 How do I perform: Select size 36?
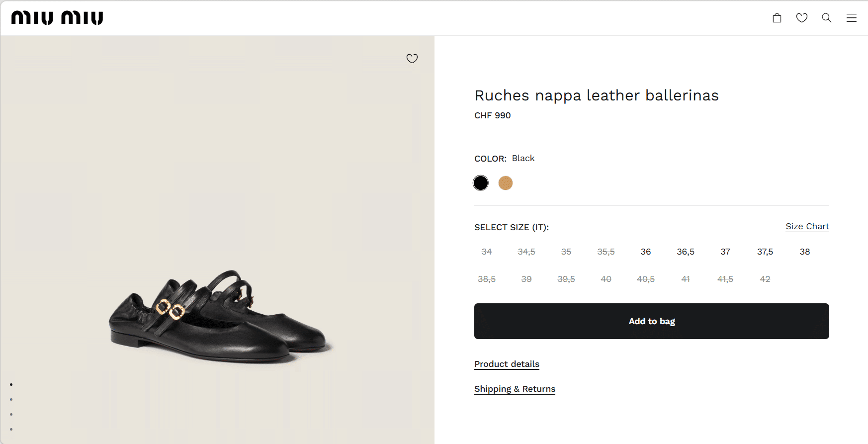646,252
